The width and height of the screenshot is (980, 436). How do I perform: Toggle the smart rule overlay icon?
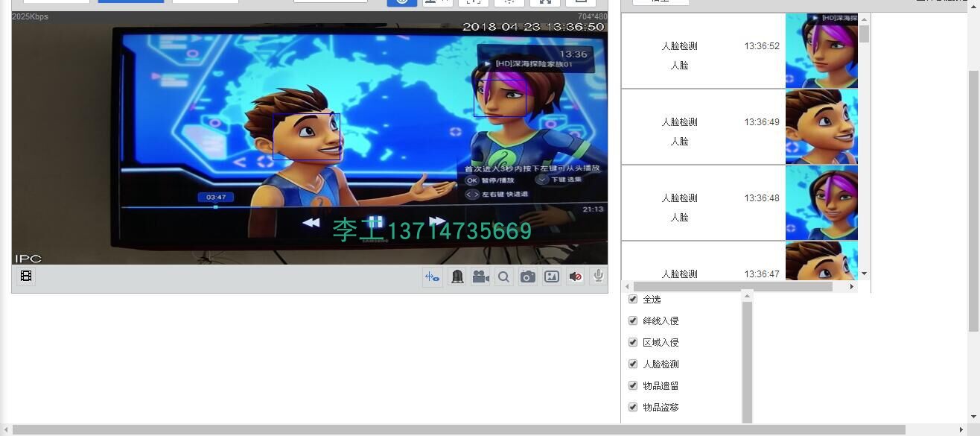[x=433, y=277]
